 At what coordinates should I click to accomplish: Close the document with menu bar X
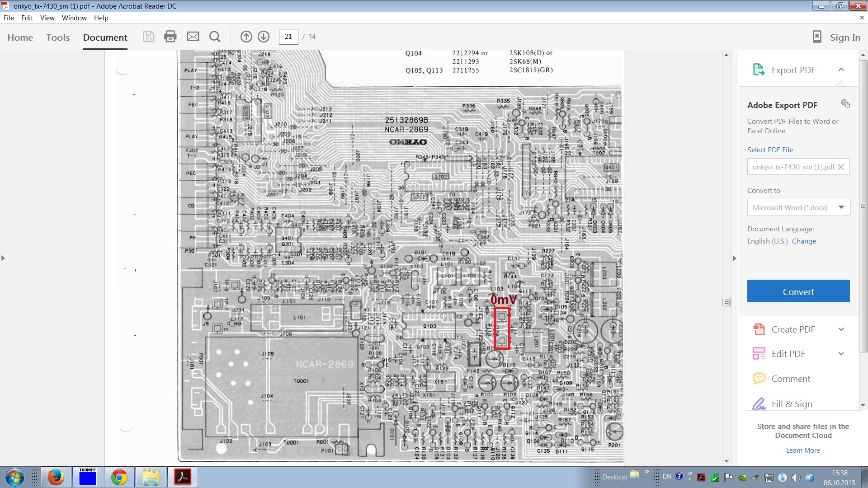click(862, 18)
